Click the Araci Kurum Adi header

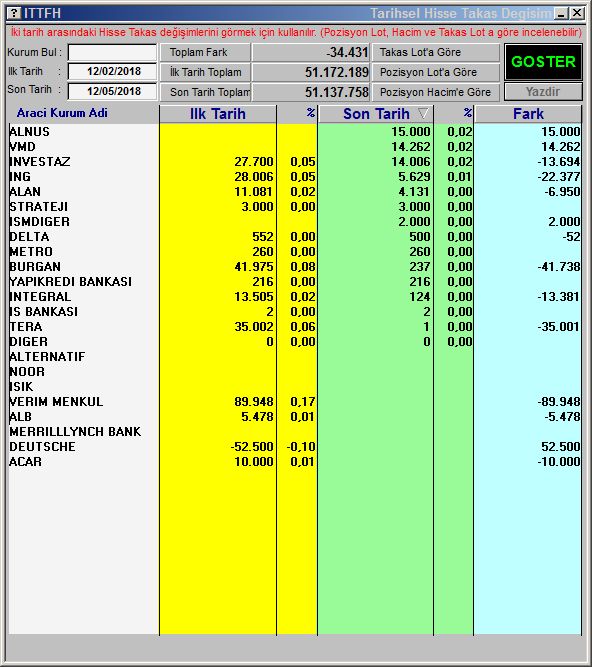point(62,113)
